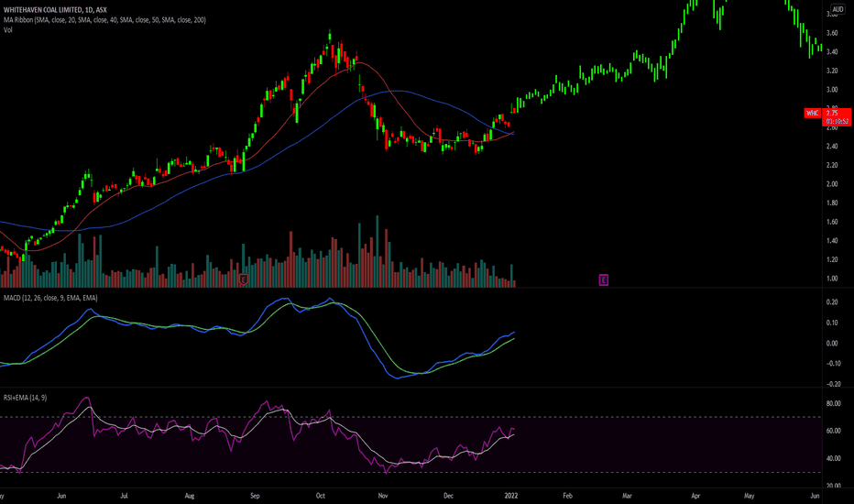Viewport: 854px width, 504px height.
Task: Click the -0.10 MACD scale label
Action: (833, 364)
